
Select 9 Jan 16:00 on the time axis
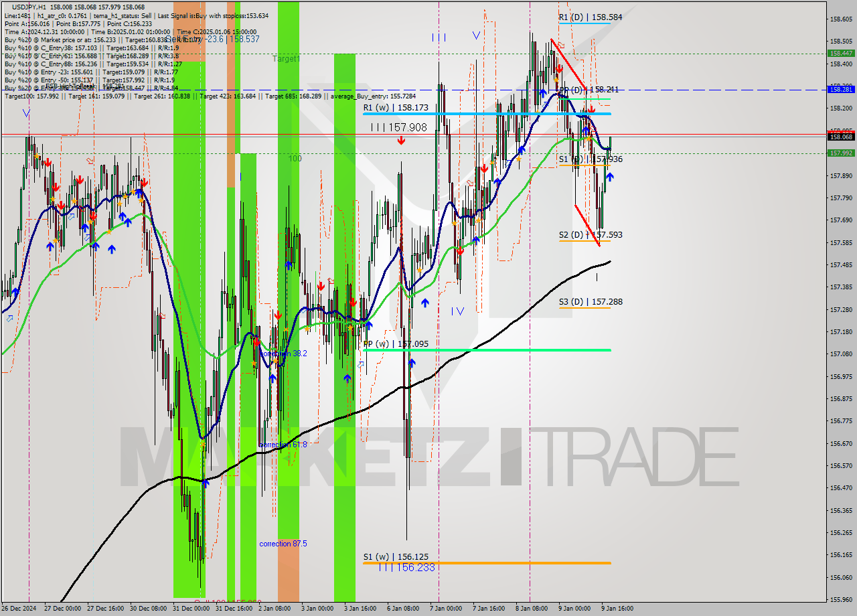click(617, 609)
